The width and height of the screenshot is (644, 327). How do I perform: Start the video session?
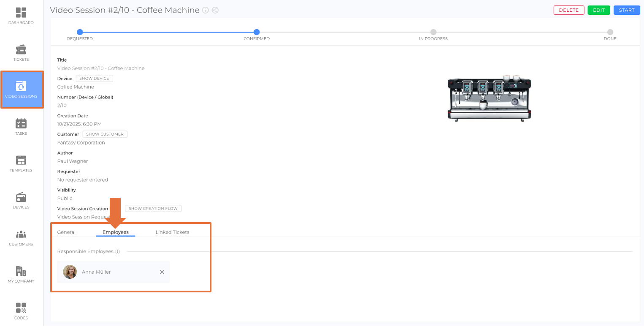627,10
